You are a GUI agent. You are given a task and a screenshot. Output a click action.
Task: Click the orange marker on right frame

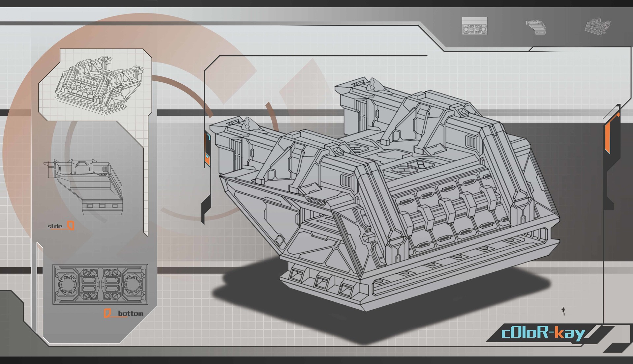(x=608, y=136)
